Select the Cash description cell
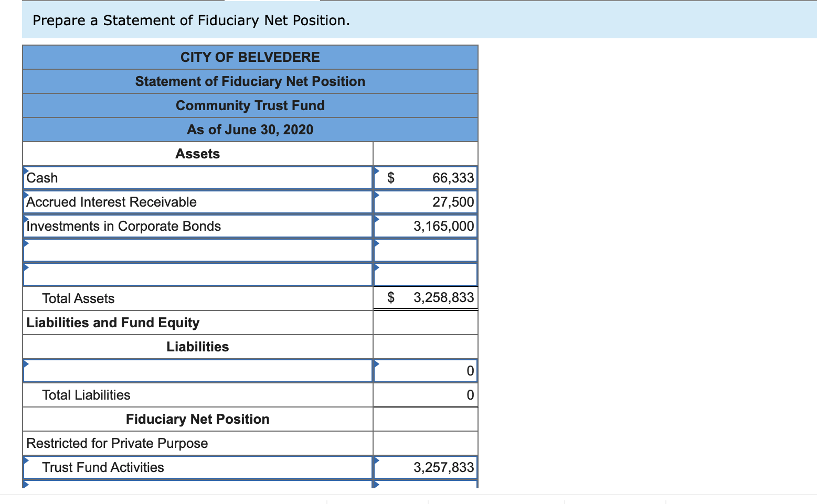 (197, 178)
